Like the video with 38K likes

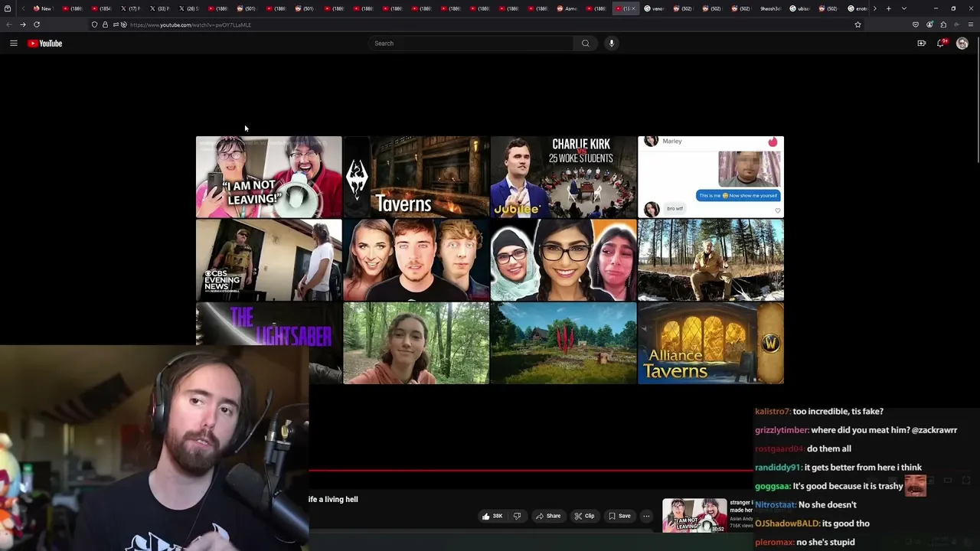492,516
